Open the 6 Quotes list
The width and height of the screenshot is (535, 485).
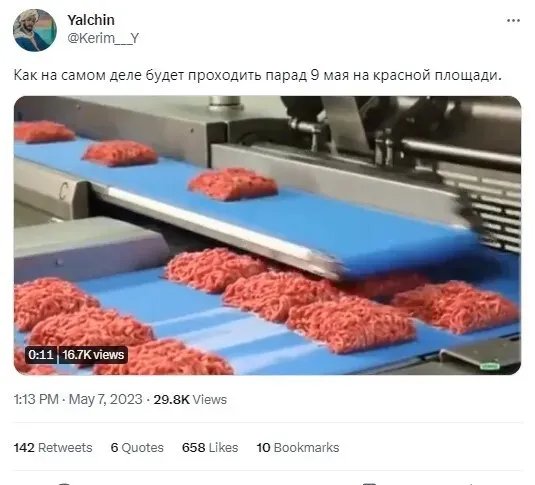137,447
